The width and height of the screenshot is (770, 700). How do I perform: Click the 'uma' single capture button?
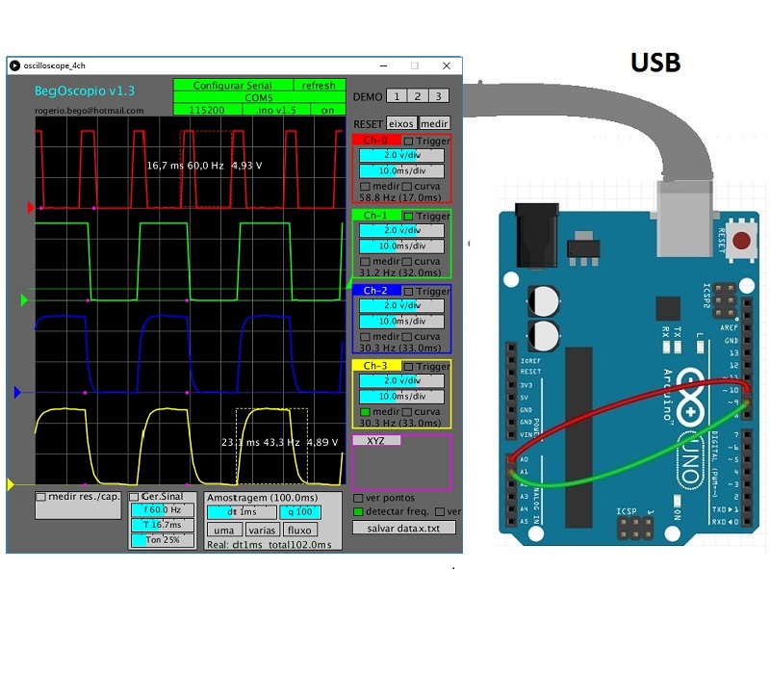pos(224,530)
